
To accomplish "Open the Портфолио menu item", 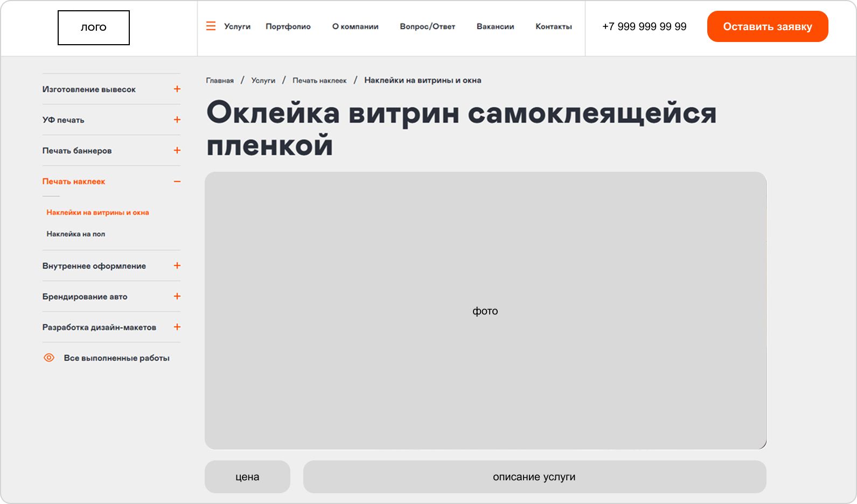I will pyautogui.click(x=288, y=26).
